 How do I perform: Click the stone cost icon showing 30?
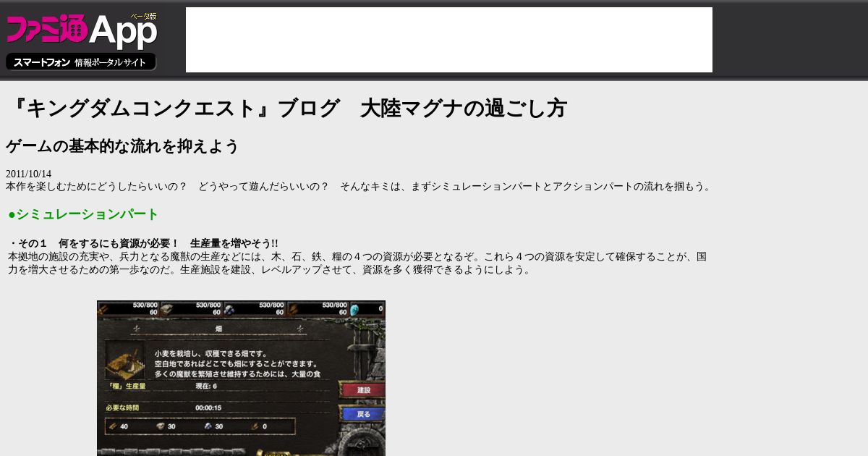tap(161, 426)
